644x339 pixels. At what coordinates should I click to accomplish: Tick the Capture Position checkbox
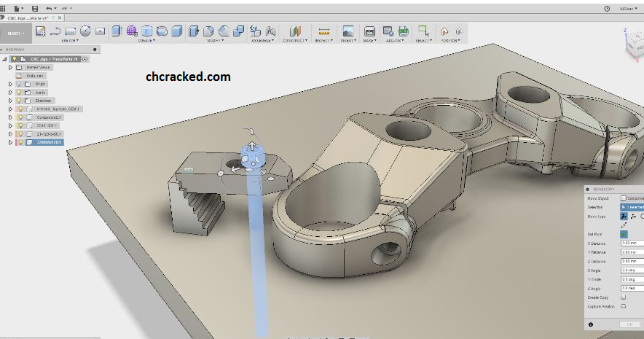coord(624,306)
